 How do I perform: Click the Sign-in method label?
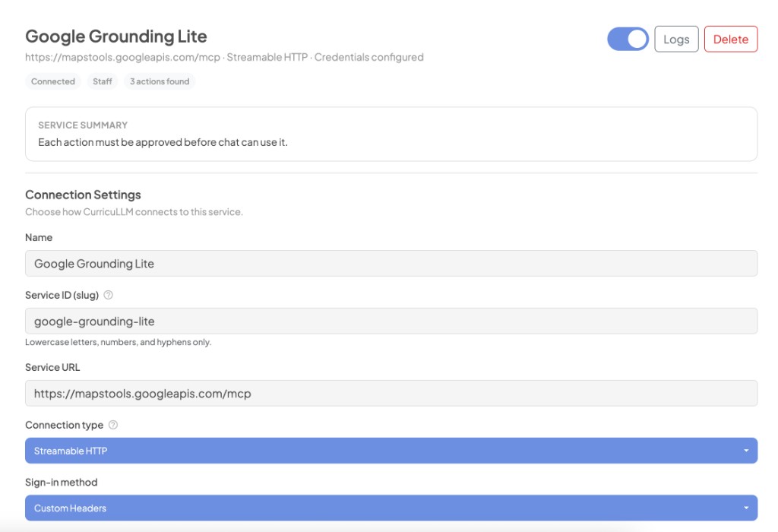click(61, 482)
